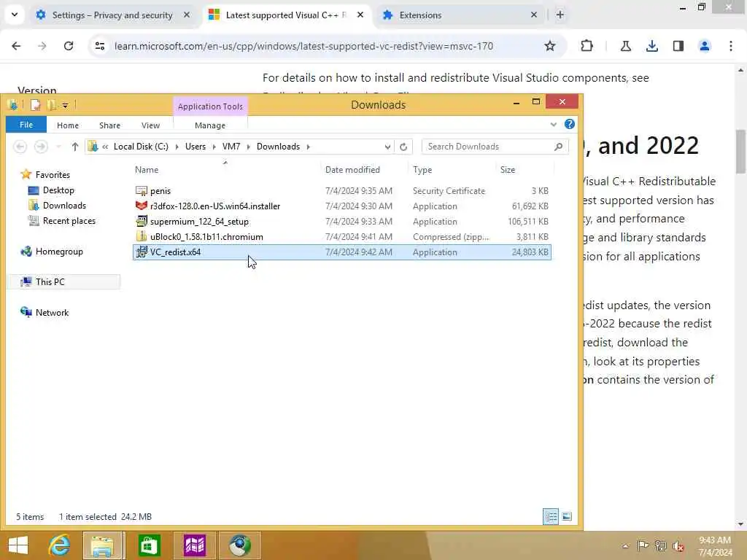Open the Chrome profile avatar
Screen dimensions: 747x560
704,46
